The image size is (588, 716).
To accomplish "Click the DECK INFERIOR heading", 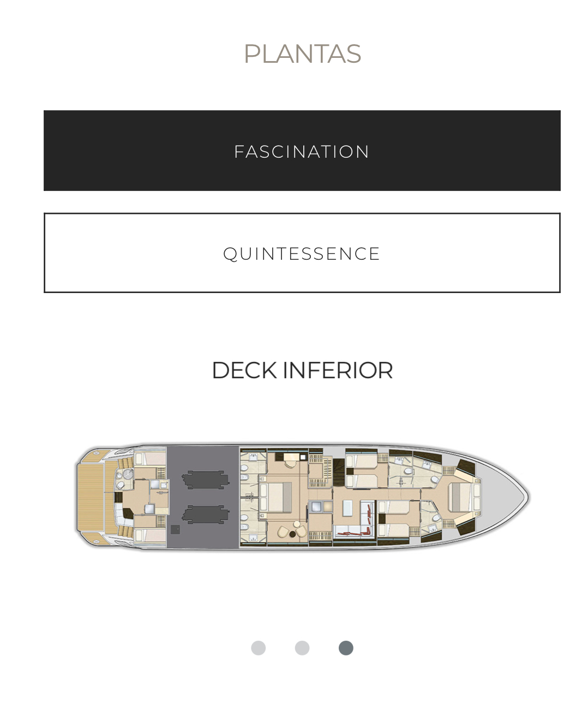I will (x=303, y=371).
